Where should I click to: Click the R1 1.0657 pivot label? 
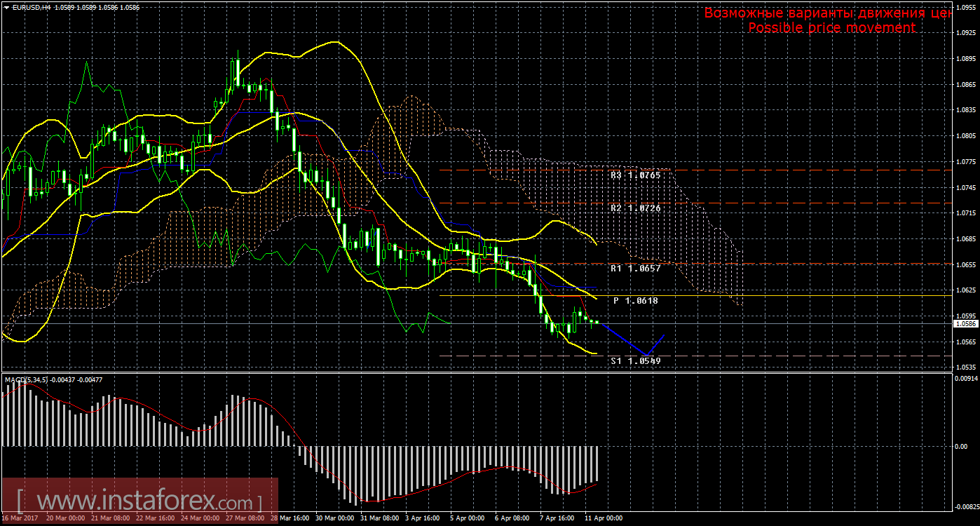(x=635, y=269)
